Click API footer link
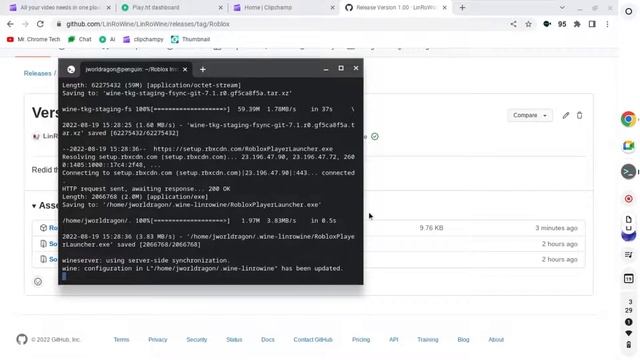 point(393,340)
